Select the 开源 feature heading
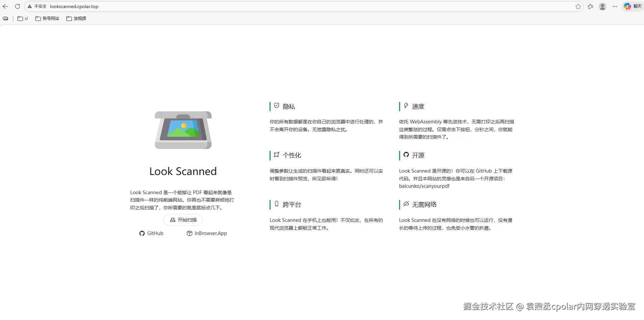 point(418,155)
